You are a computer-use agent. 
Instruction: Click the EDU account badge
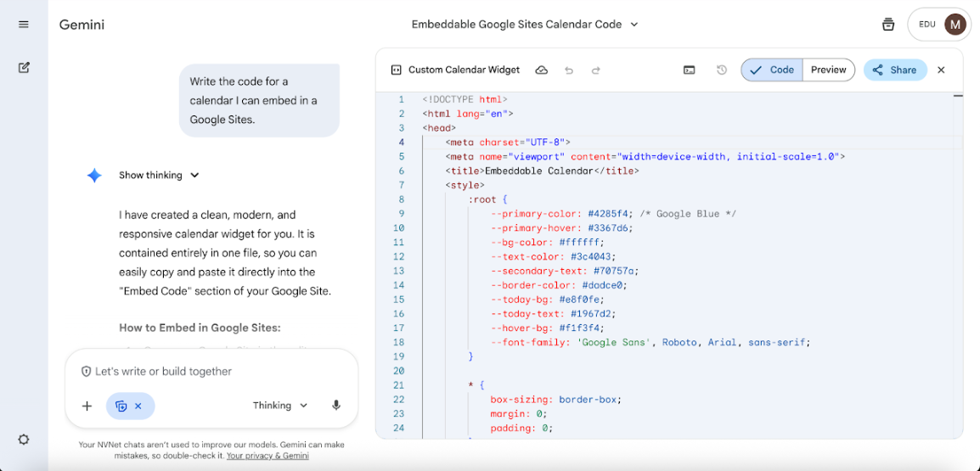(926, 25)
